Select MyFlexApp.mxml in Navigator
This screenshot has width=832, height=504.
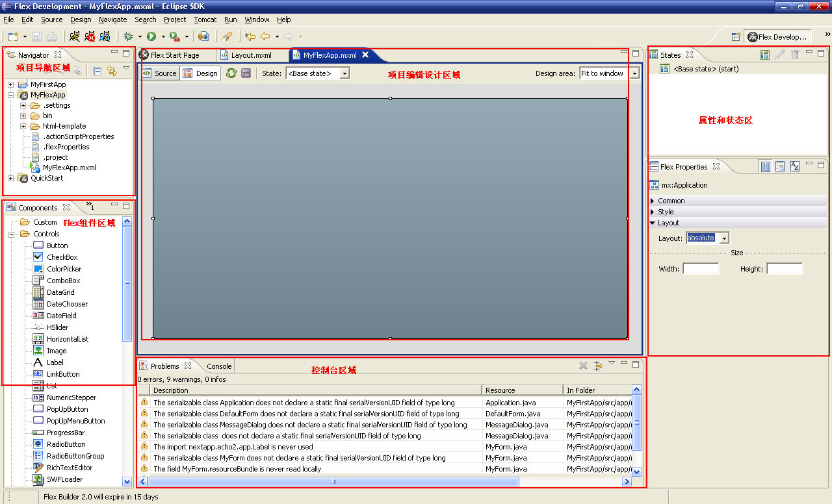[x=69, y=168]
